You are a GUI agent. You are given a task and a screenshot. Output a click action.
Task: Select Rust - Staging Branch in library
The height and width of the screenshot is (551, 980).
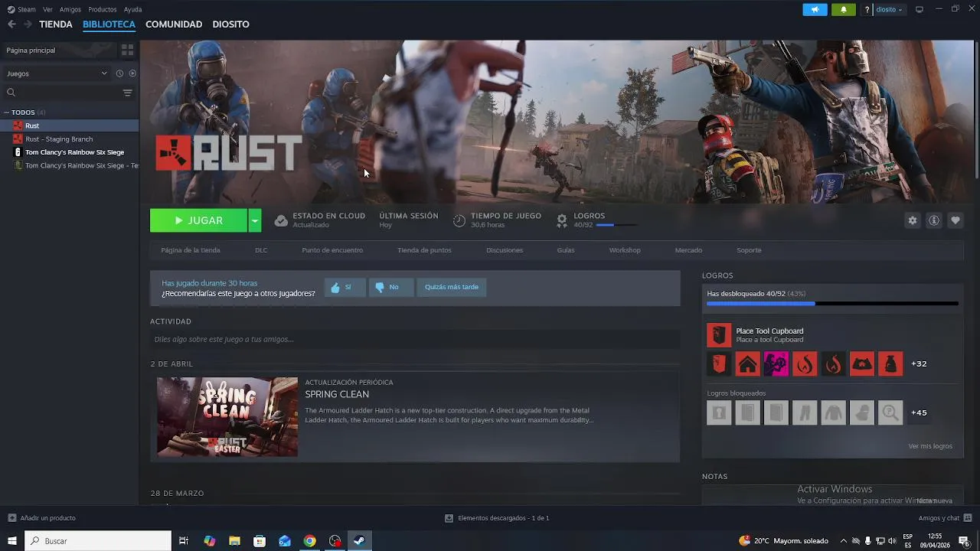(x=59, y=139)
